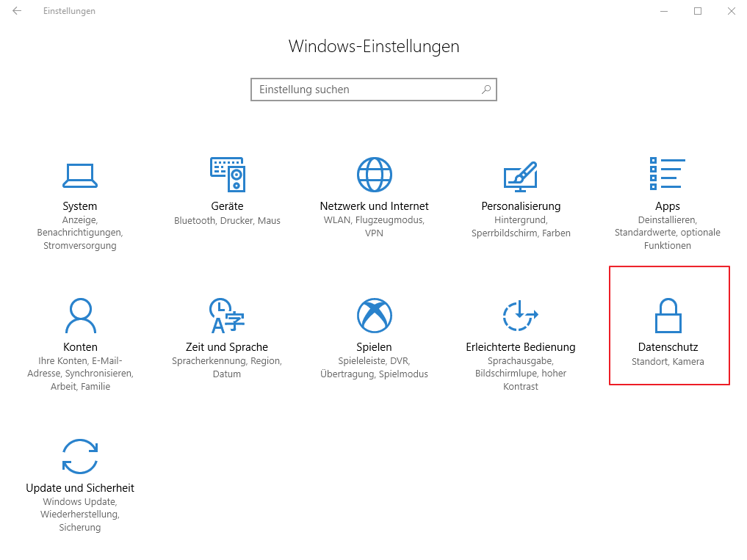The height and width of the screenshot is (560, 747).
Task: Go back with the arrow icon
Action: [x=17, y=11]
